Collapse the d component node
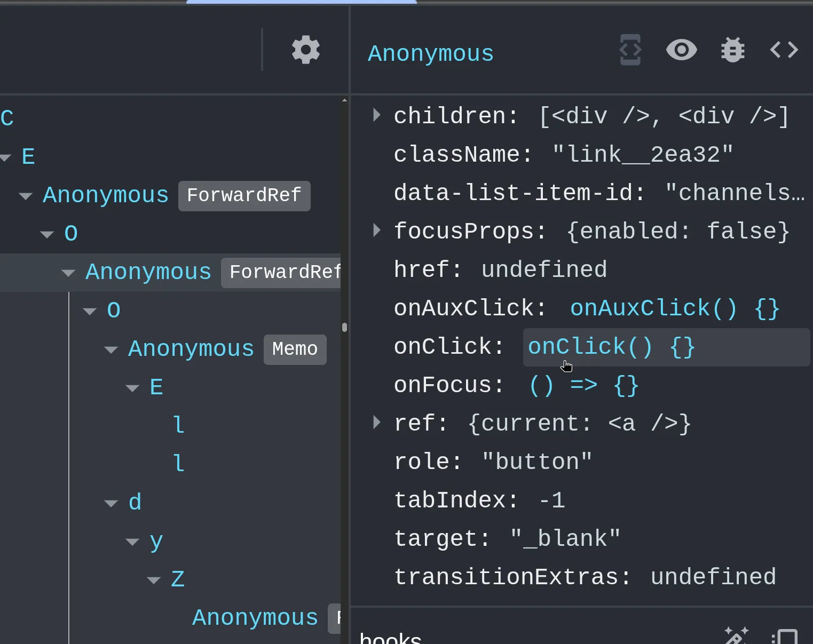Viewport: 813px width, 644px height. pos(111,503)
